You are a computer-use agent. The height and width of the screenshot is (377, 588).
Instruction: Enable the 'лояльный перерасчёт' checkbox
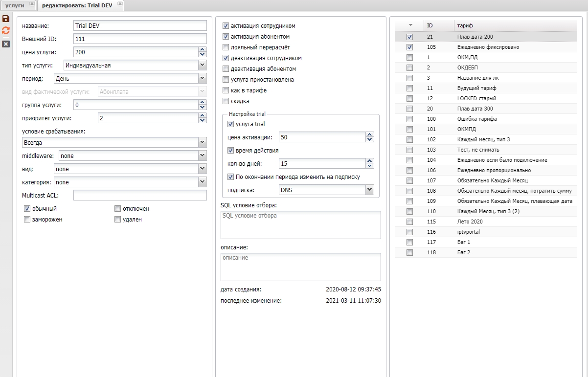pos(226,47)
